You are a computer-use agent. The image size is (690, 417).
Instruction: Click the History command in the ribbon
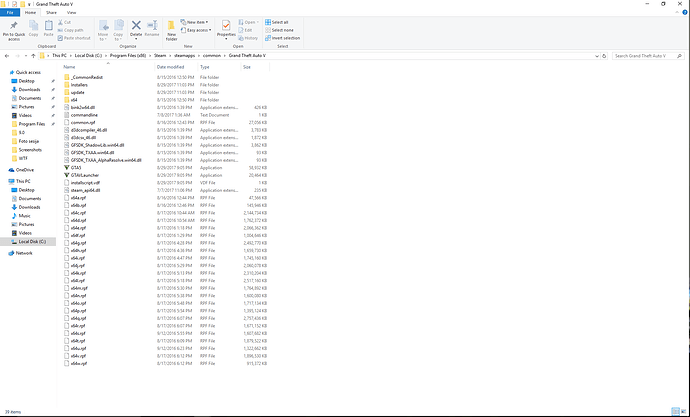point(248,38)
